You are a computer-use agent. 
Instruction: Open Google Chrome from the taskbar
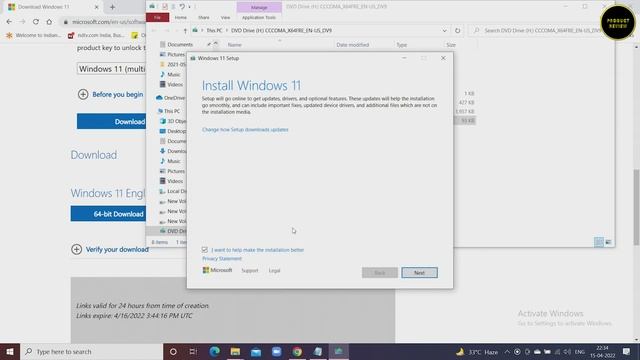click(x=297, y=351)
